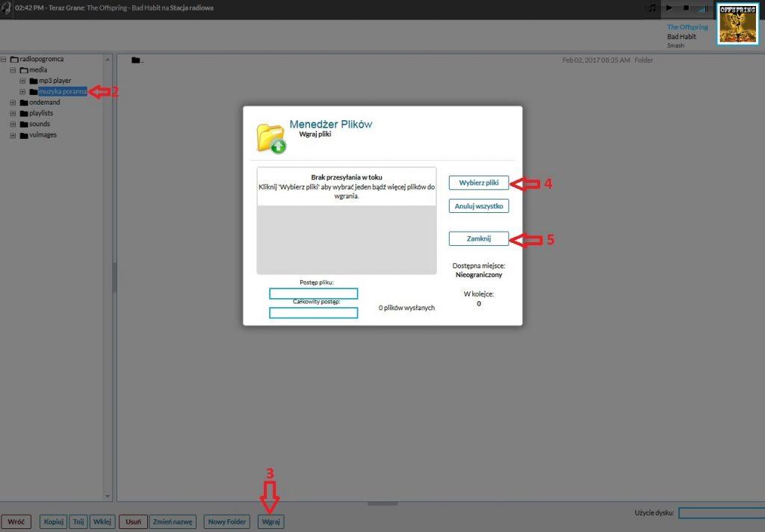Image resolution: width=765 pixels, height=532 pixels.
Task: Expand the mp3 player folder node
Action: (22, 81)
